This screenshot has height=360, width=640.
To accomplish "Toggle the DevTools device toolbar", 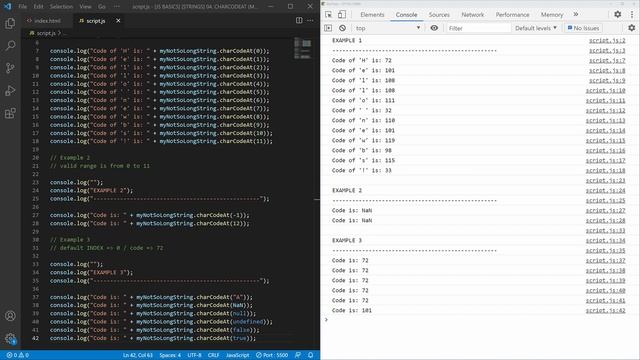I will coord(342,14).
